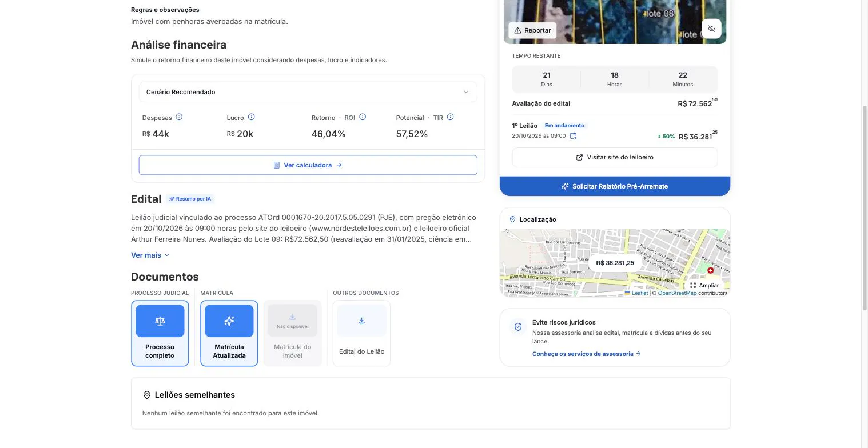
Task: Open the Ver calculadora button
Action: pyautogui.click(x=308, y=165)
